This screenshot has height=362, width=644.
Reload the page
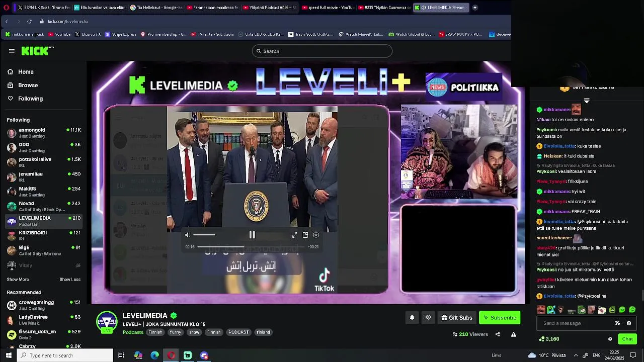click(x=29, y=22)
